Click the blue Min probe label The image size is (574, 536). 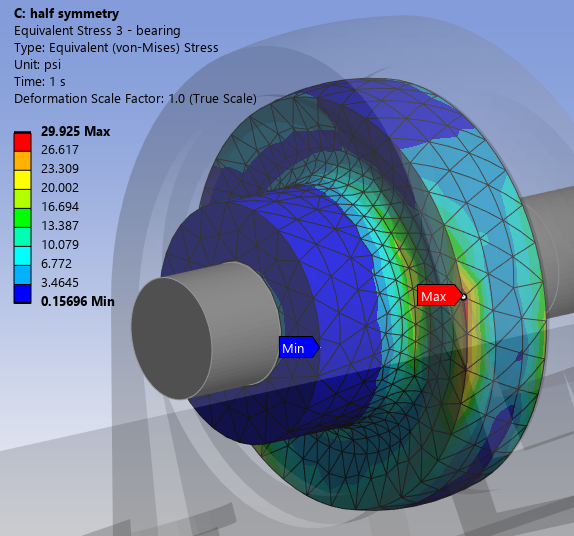(299, 347)
